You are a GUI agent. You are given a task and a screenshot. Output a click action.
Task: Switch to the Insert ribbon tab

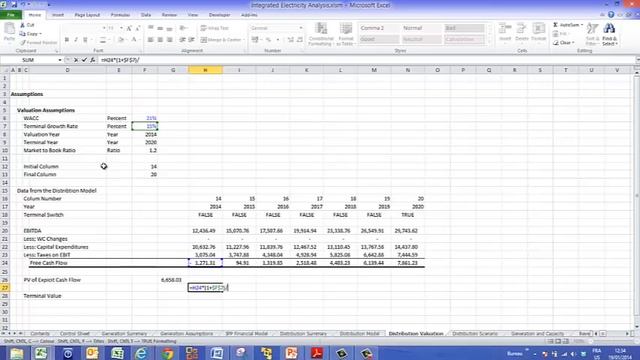tap(58, 15)
